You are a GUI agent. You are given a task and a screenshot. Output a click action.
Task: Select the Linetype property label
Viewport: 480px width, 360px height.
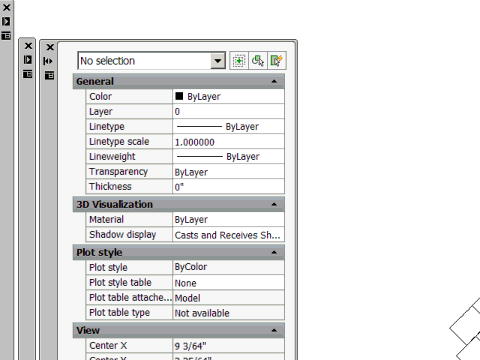(107, 127)
